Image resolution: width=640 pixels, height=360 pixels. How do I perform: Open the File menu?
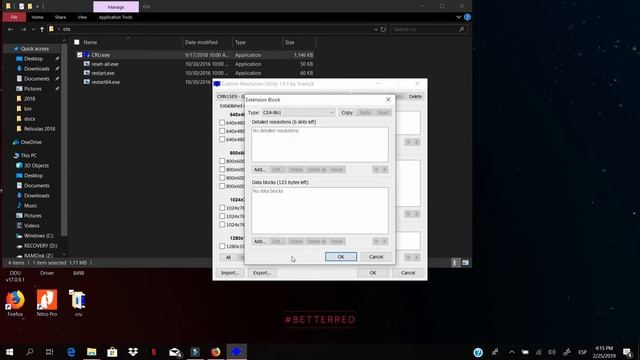[x=14, y=17]
